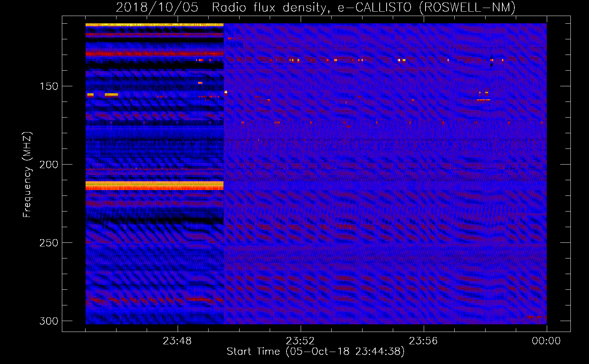Click the plot title 'Radio flux density, e-CALLISTO (ROSWELL-NM)'
This screenshot has height=364, width=589.
(x=363, y=7)
